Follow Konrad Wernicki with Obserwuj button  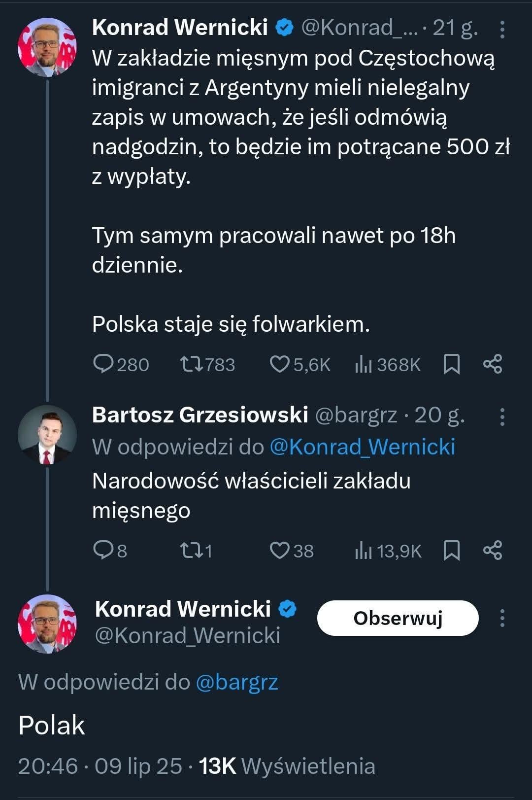tap(398, 618)
